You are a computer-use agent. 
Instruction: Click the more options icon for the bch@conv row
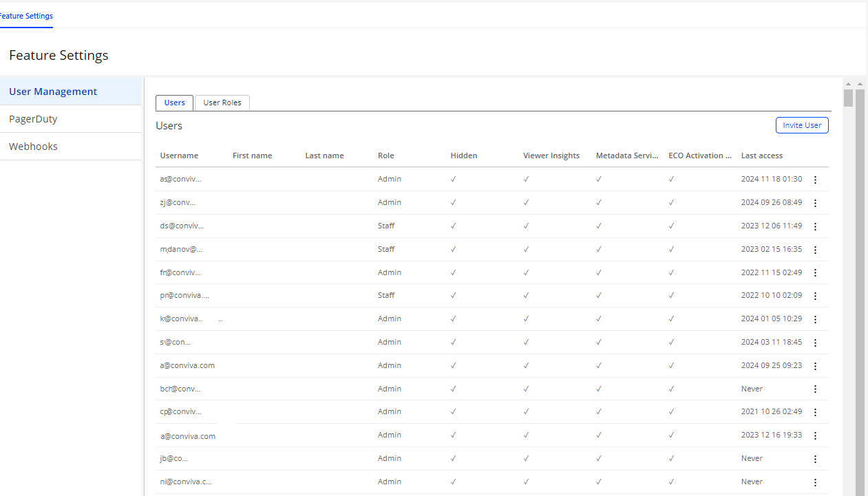(815, 389)
